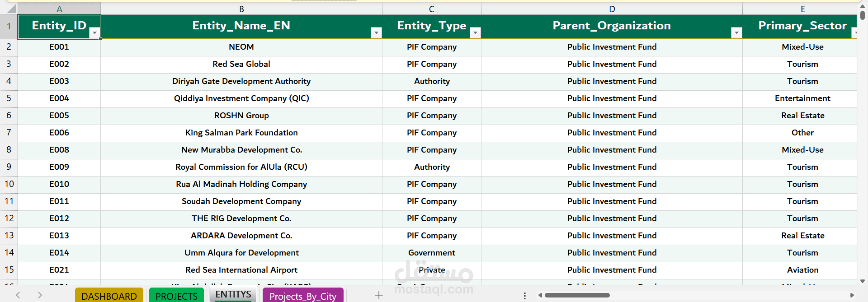The height and width of the screenshot is (302, 868).
Task: Open the Entity_ID filter dropdown
Action: [94, 33]
